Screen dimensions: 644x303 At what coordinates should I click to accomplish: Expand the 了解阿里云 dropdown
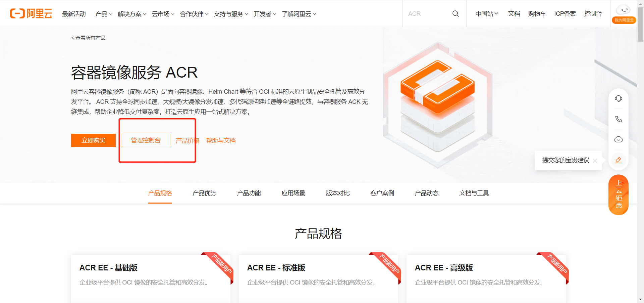click(x=299, y=14)
